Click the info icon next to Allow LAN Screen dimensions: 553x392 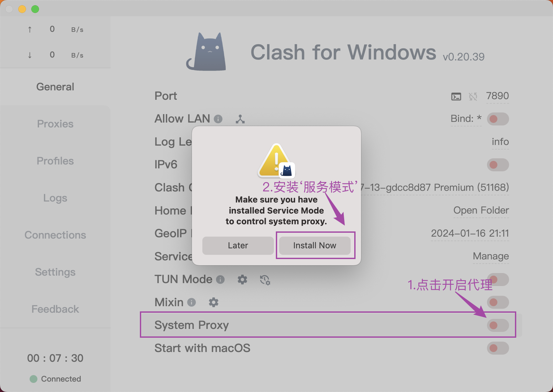[x=218, y=119]
